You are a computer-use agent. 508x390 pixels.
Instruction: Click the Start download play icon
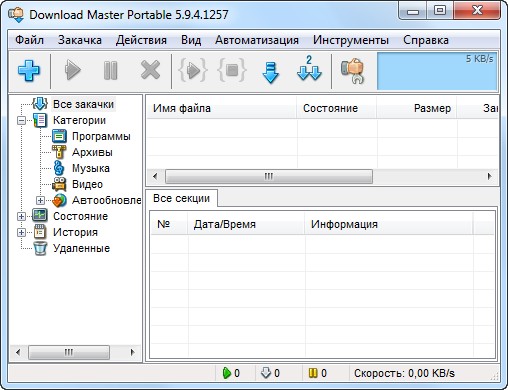[x=73, y=70]
